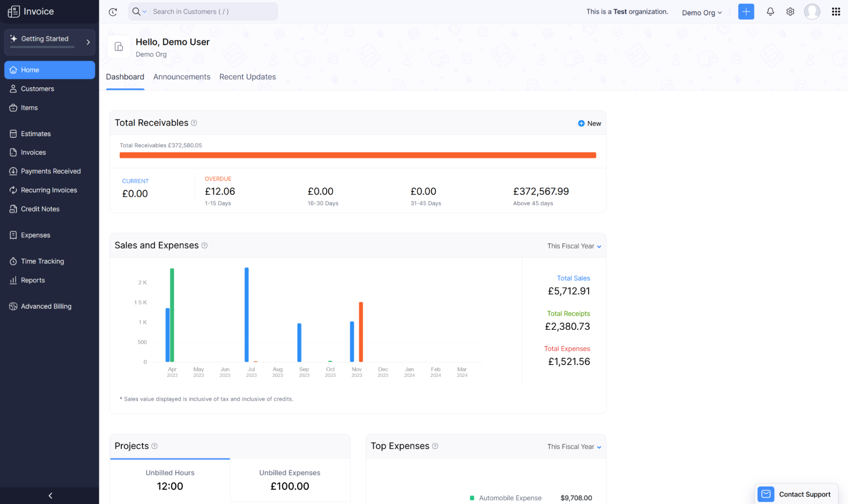Open the Unbilled Expenses tab

tap(290, 473)
